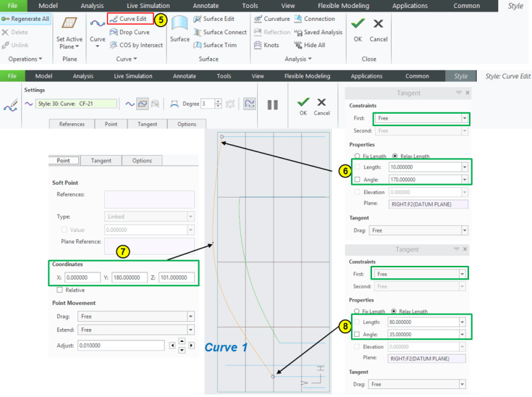This screenshot has height=397, width=532.
Task: Switch to the Tangent tab beside Point
Action: tap(101, 161)
